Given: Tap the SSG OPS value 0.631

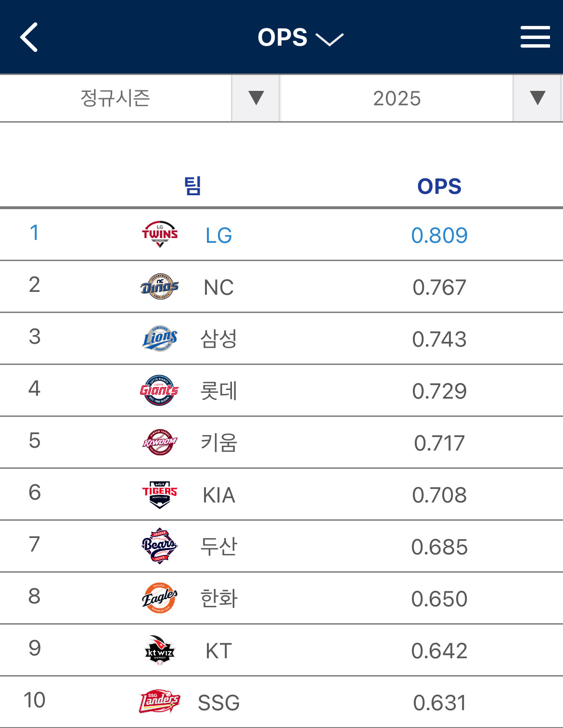Looking at the screenshot, I should (x=439, y=703).
